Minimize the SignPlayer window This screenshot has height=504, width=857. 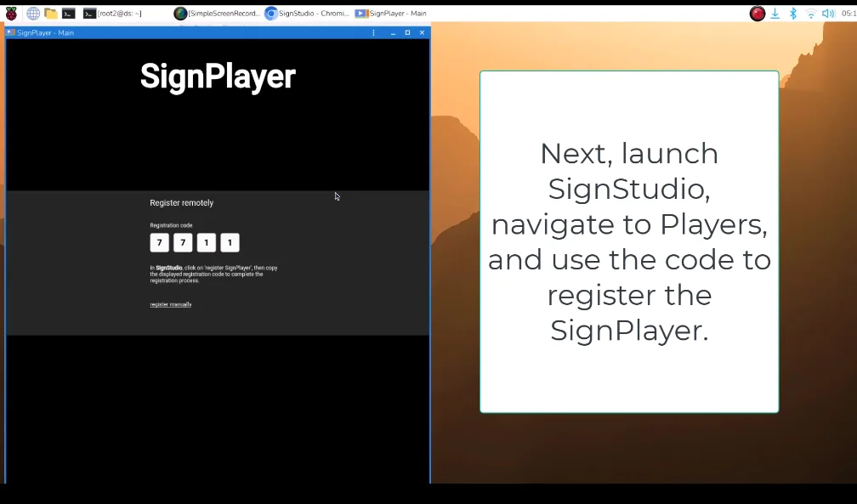click(393, 33)
